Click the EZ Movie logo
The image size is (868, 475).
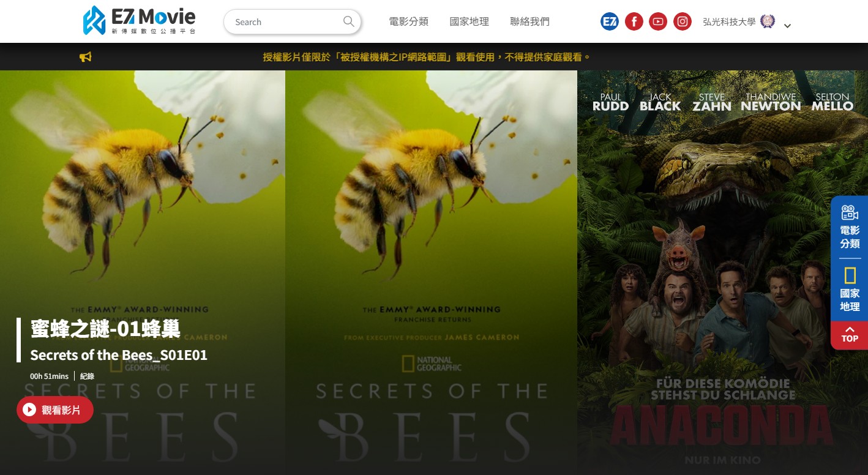(x=140, y=21)
